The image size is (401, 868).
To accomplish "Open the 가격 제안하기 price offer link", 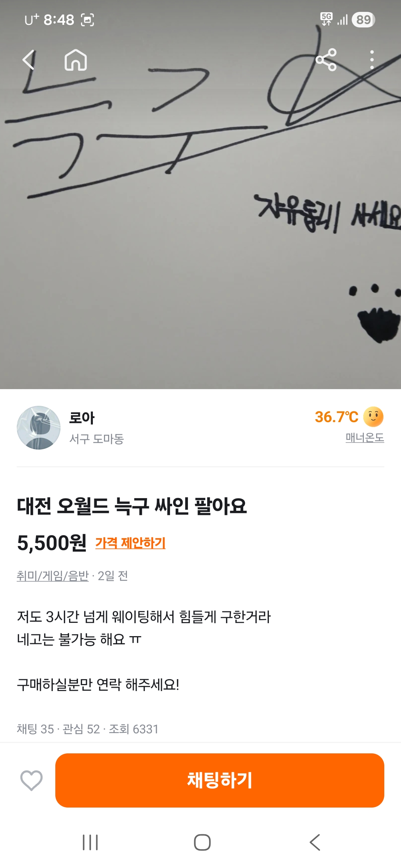I will (x=130, y=543).
